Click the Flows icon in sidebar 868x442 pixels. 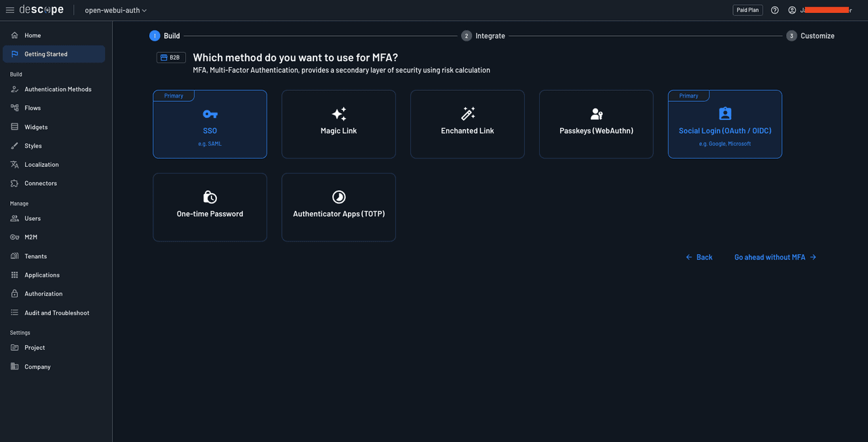point(15,108)
